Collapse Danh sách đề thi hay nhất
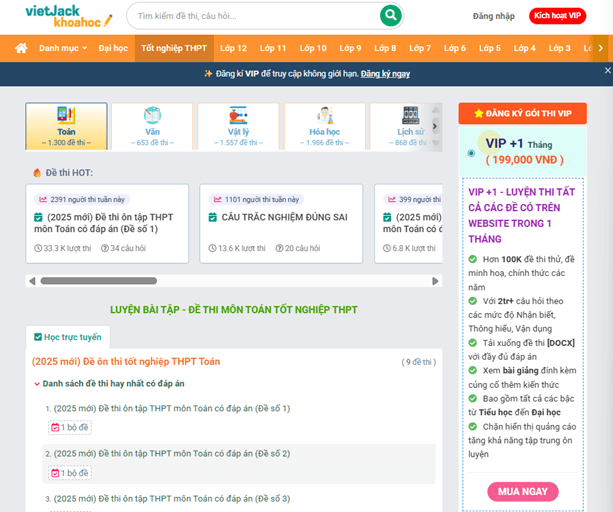This screenshot has height=512, width=613. tap(37, 383)
